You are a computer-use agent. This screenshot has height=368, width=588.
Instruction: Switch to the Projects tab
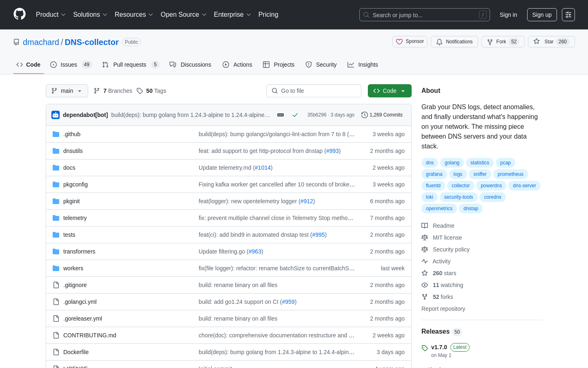click(278, 65)
